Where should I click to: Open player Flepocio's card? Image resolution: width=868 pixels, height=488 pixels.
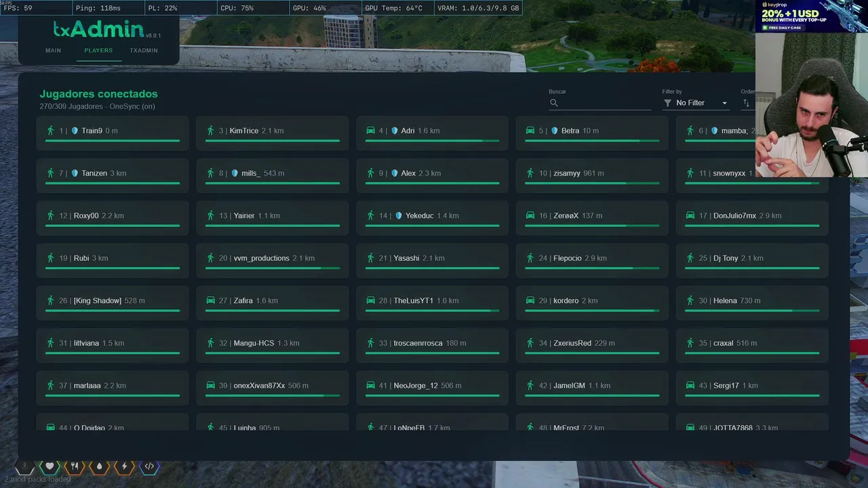(592, 261)
